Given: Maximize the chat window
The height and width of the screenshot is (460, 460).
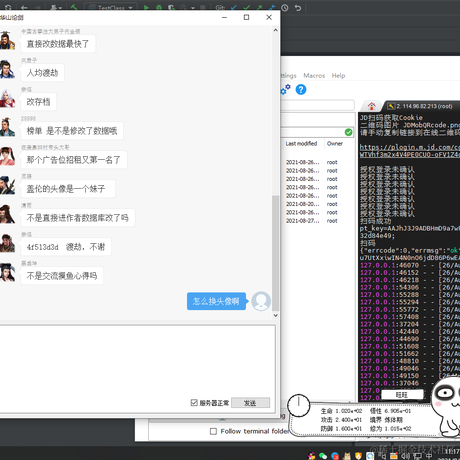Looking at the screenshot, I should [x=246, y=17].
